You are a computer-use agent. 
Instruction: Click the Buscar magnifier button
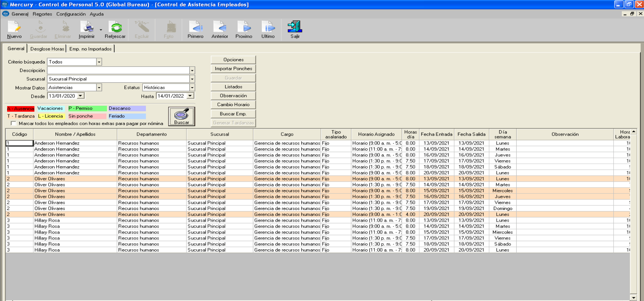[182, 116]
